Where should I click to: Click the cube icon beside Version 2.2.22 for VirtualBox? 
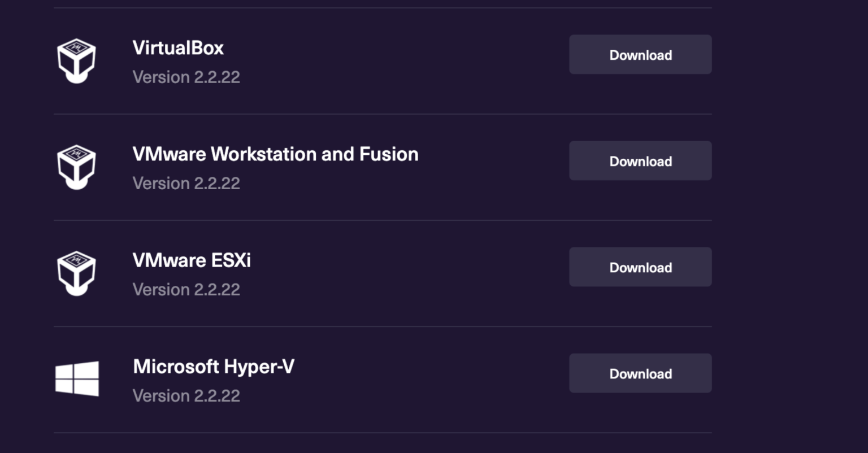point(77,59)
